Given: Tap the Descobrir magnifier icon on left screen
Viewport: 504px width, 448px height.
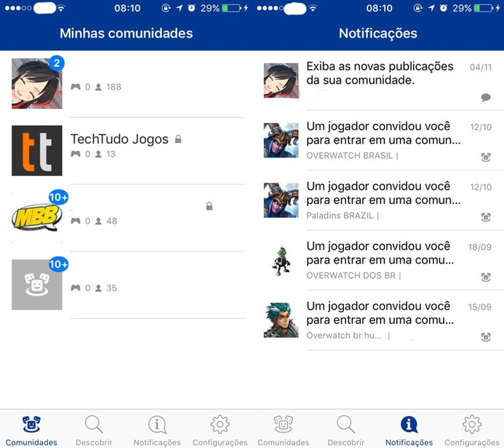Looking at the screenshot, I should (94, 424).
